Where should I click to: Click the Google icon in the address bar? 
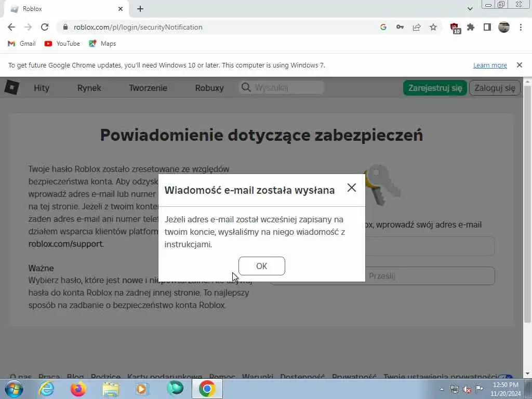pyautogui.click(x=383, y=27)
